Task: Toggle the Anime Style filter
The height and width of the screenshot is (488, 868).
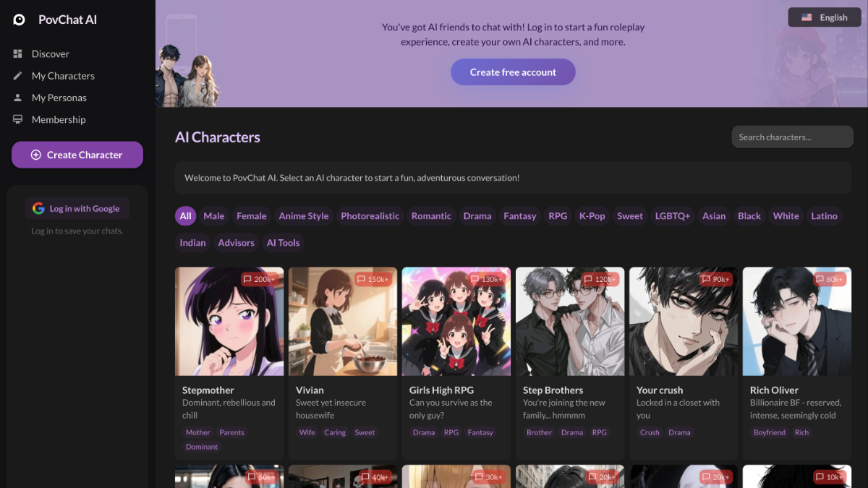Action: [303, 215]
